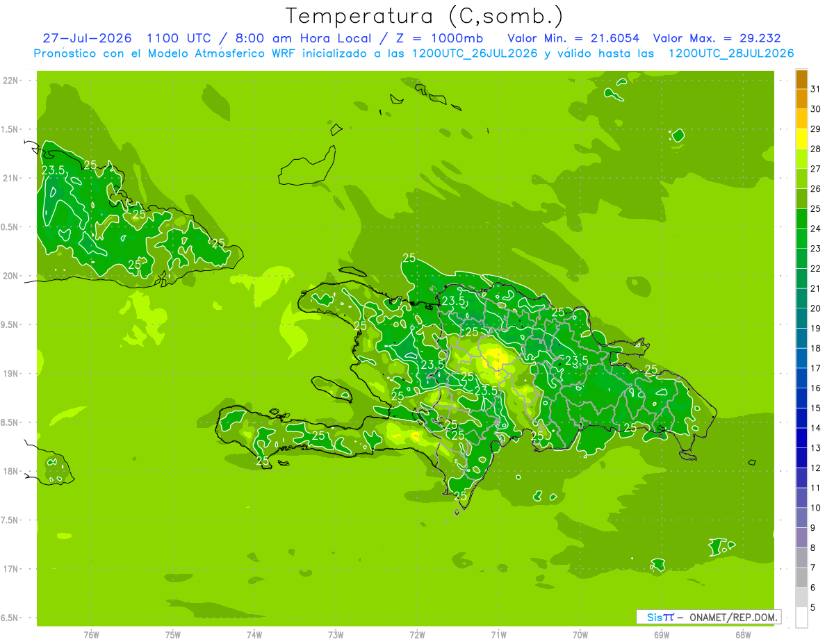This screenshot has height=644, width=834.
Task: Click the 17N latitude axis label
Action: click(11, 569)
